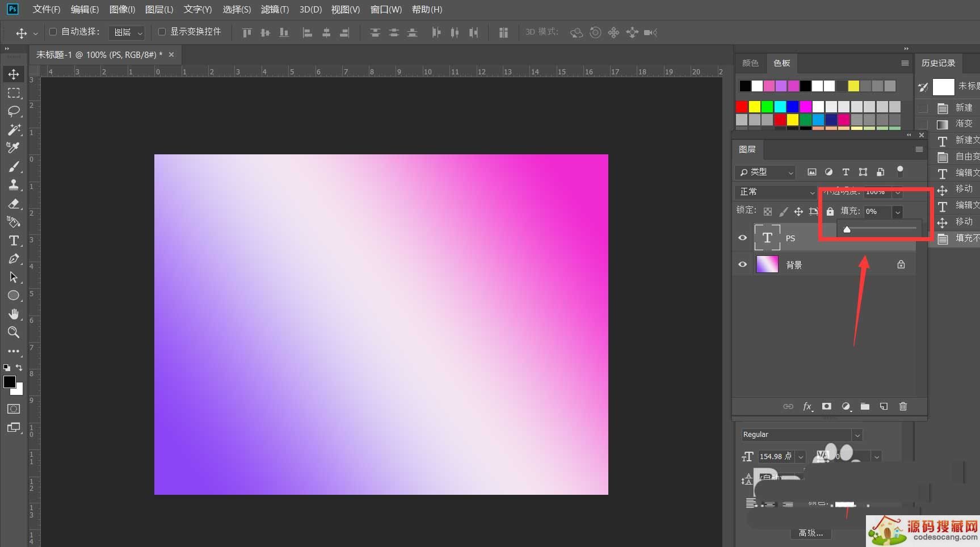The width and height of the screenshot is (980, 547).
Task: Add a layer mask
Action: point(827,406)
